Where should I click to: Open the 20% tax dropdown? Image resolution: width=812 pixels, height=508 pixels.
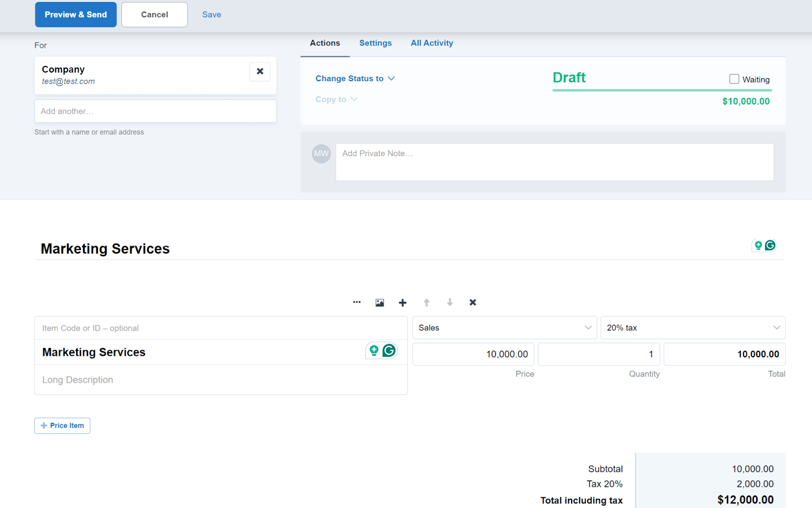[x=692, y=328]
